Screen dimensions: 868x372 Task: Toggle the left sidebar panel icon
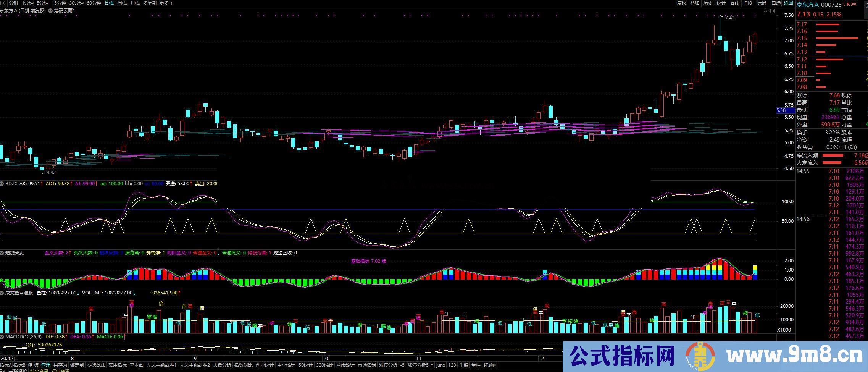pos(3,3)
